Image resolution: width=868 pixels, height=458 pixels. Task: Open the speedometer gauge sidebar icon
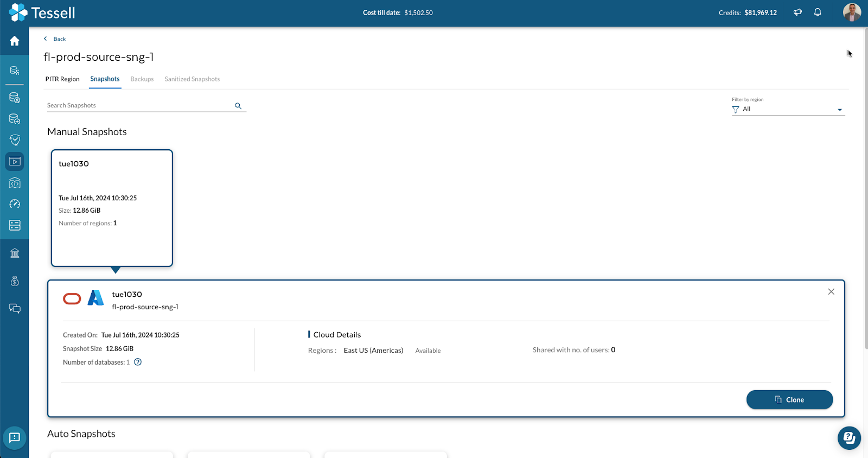click(15, 203)
